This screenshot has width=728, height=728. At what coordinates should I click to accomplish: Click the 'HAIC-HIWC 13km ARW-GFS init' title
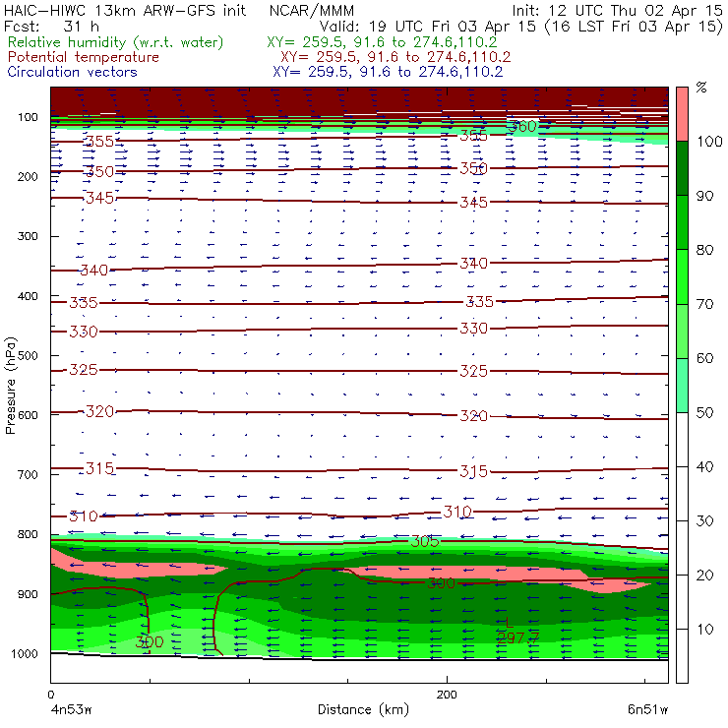pos(124,10)
